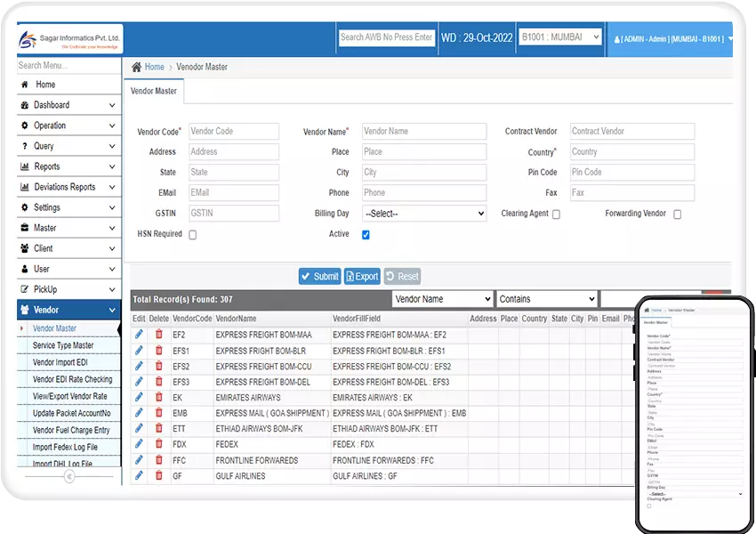
Task: Select Vendor Import EDI submenu item
Action: tap(60, 362)
